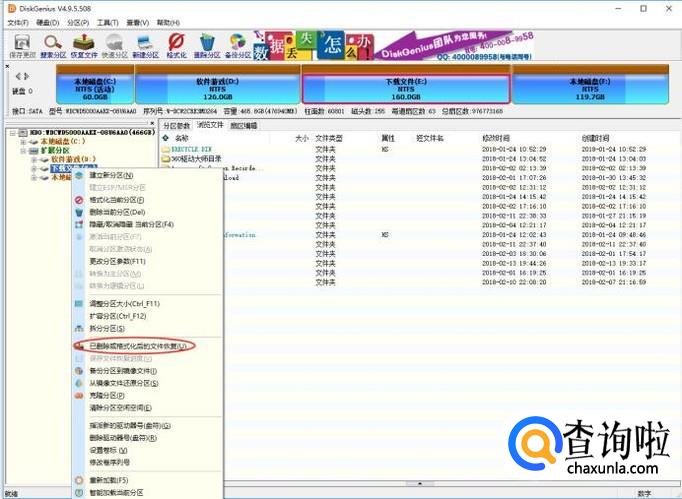This screenshot has height=499, width=682.
Task: Close the partition tree panel with its x
Action: pos(152,123)
